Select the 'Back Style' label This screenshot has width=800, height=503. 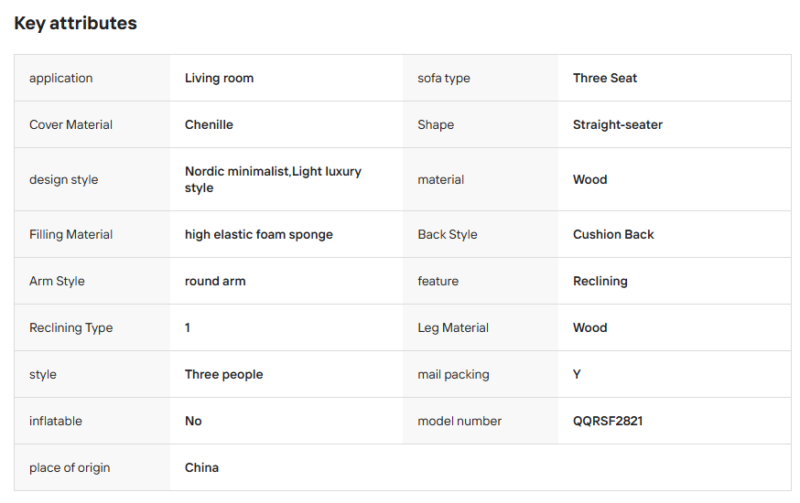click(x=447, y=234)
